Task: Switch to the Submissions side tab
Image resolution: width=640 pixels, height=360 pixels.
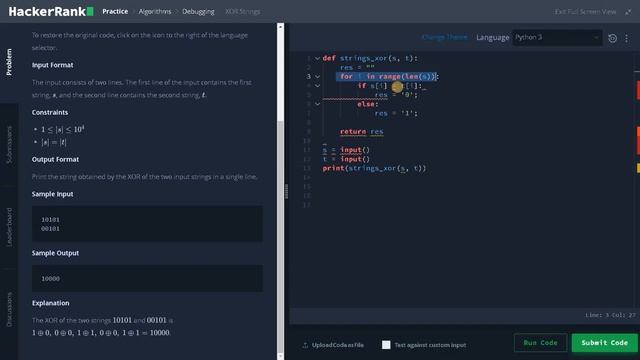Action: [9, 145]
